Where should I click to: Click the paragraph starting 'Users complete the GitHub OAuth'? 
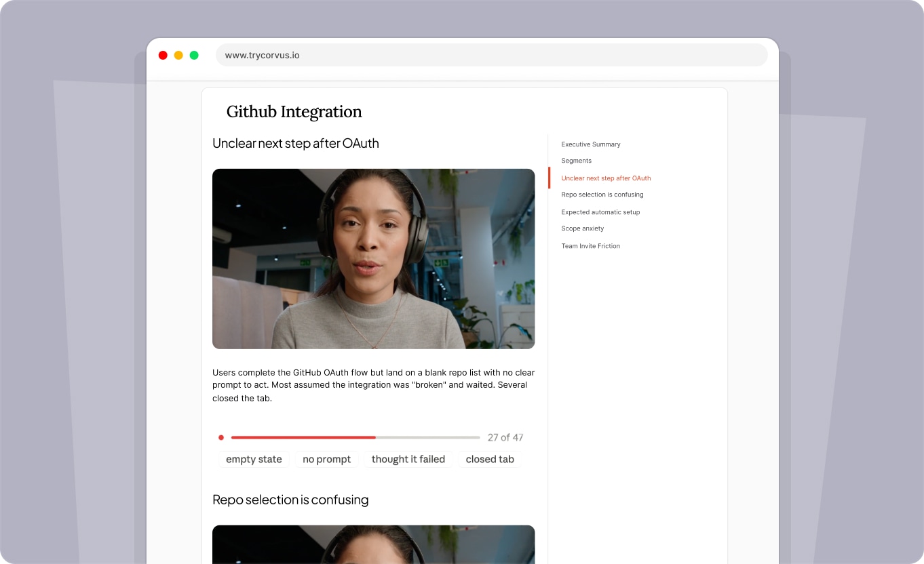click(x=373, y=385)
